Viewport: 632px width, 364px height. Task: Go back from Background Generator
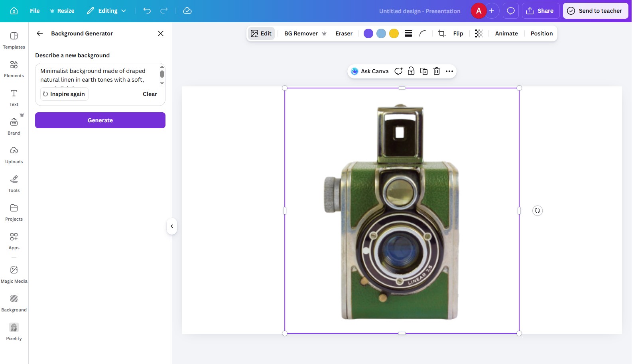(40, 33)
